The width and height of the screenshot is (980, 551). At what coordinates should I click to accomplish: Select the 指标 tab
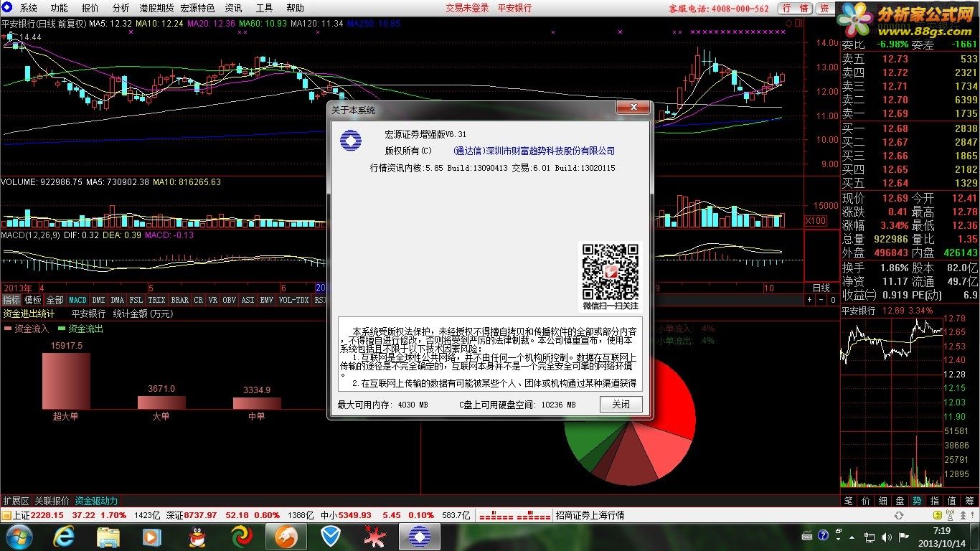click(x=11, y=300)
